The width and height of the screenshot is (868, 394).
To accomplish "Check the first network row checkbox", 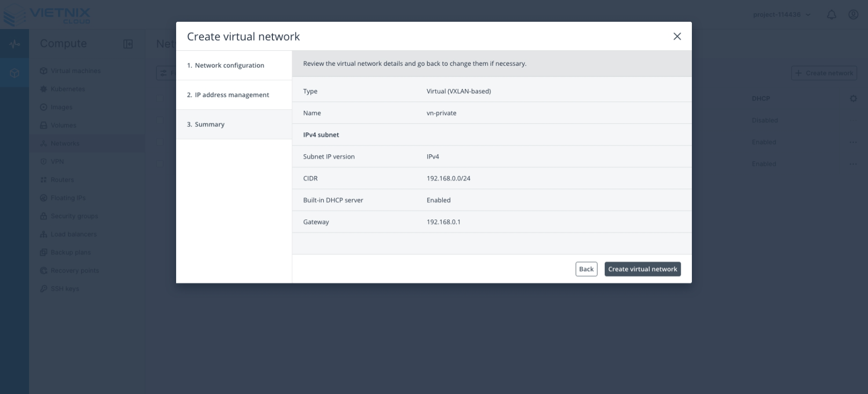I will 160,120.
